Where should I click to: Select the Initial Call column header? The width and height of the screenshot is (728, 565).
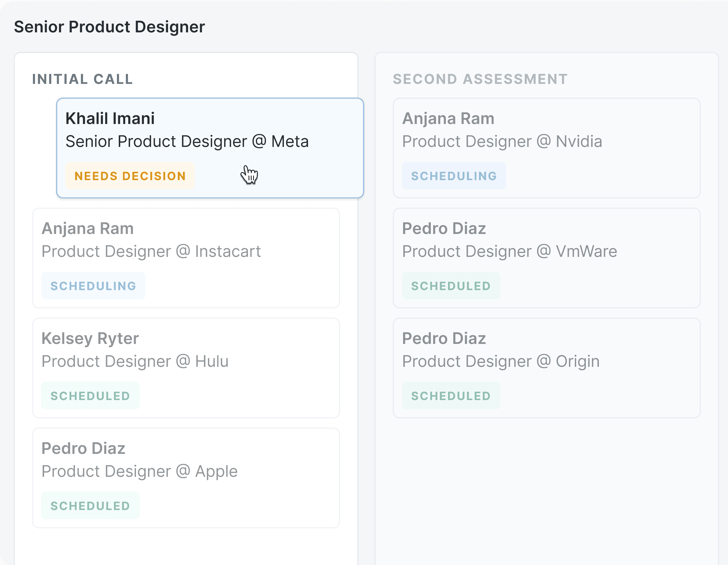point(82,79)
